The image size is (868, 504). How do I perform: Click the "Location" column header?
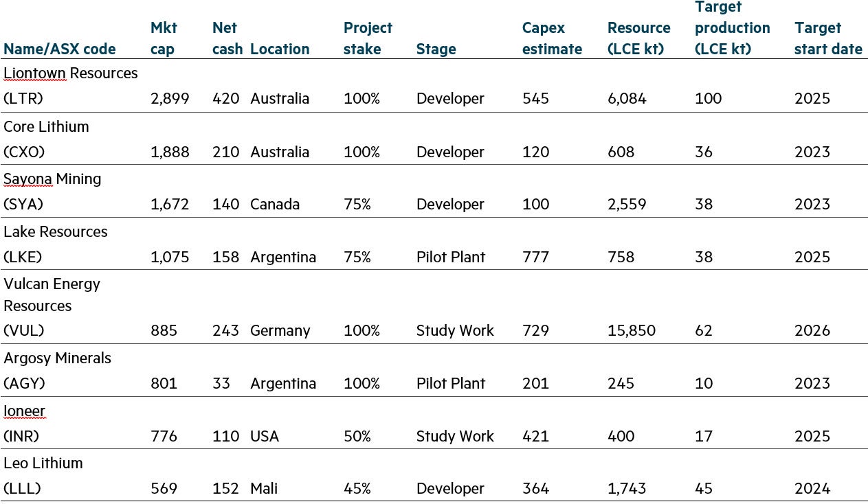click(280, 49)
